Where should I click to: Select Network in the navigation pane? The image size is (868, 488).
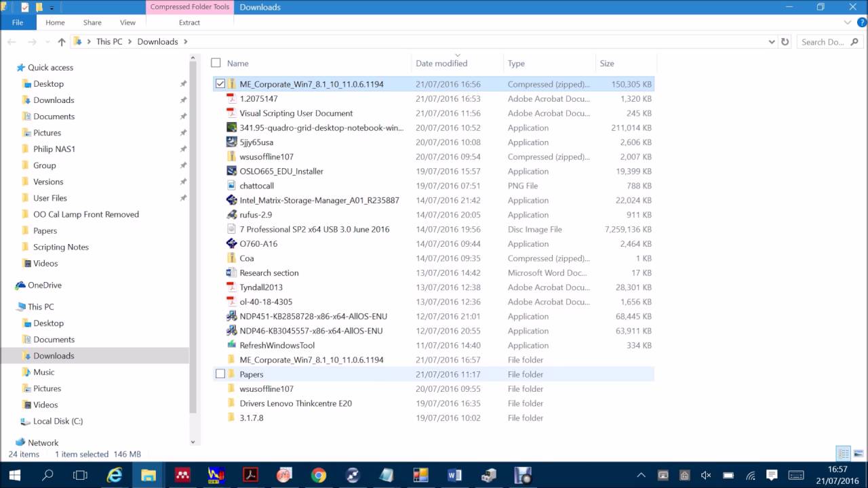click(x=43, y=443)
